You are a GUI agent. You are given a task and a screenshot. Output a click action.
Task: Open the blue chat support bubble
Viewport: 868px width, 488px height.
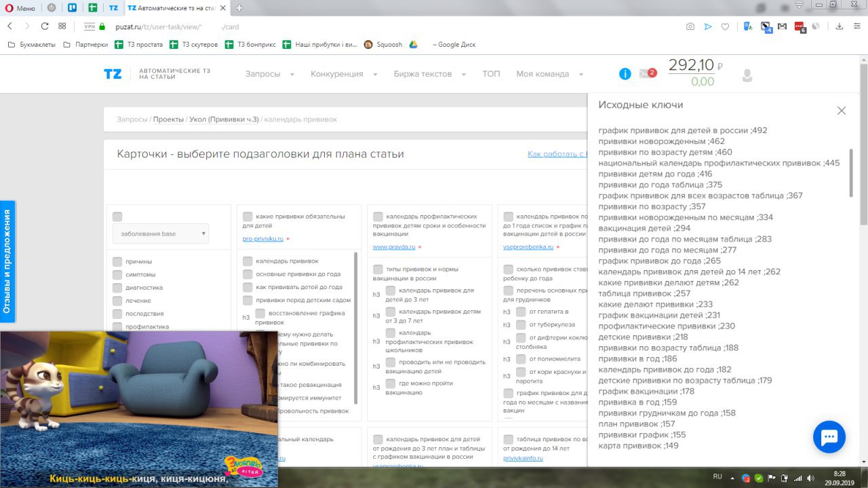(829, 437)
